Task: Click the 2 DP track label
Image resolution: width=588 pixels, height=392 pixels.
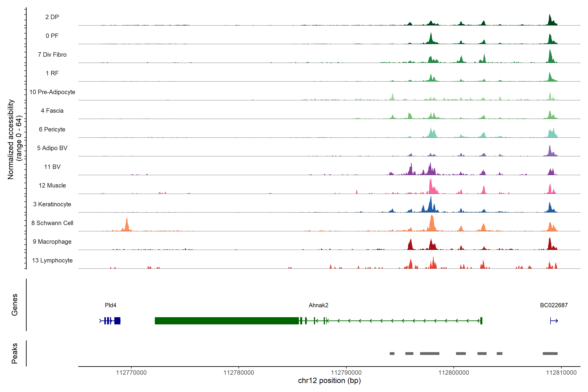Action: click(52, 17)
